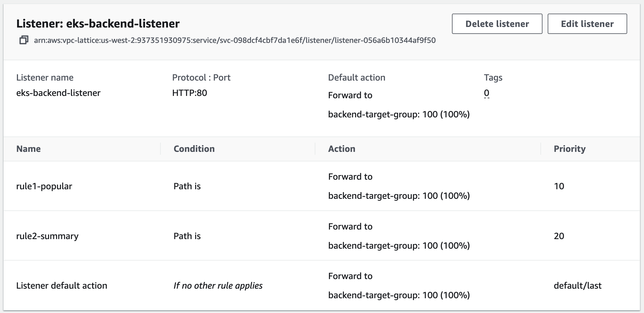Image resolution: width=644 pixels, height=313 pixels.
Task: Click the Delete listener button
Action: click(497, 24)
